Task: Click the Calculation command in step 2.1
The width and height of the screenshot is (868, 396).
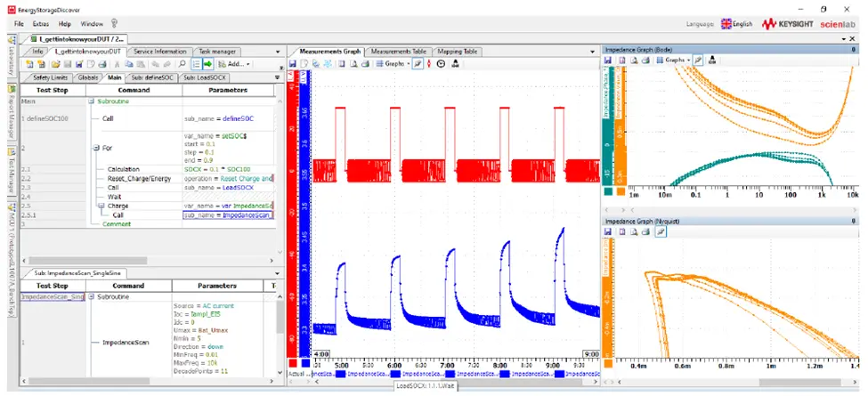Action: (124, 169)
